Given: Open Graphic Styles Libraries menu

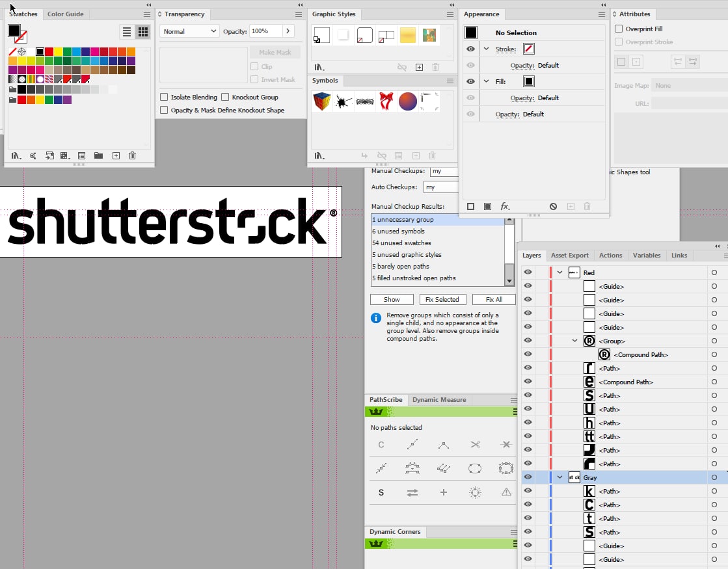Looking at the screenshot, I should click(319, 67).
